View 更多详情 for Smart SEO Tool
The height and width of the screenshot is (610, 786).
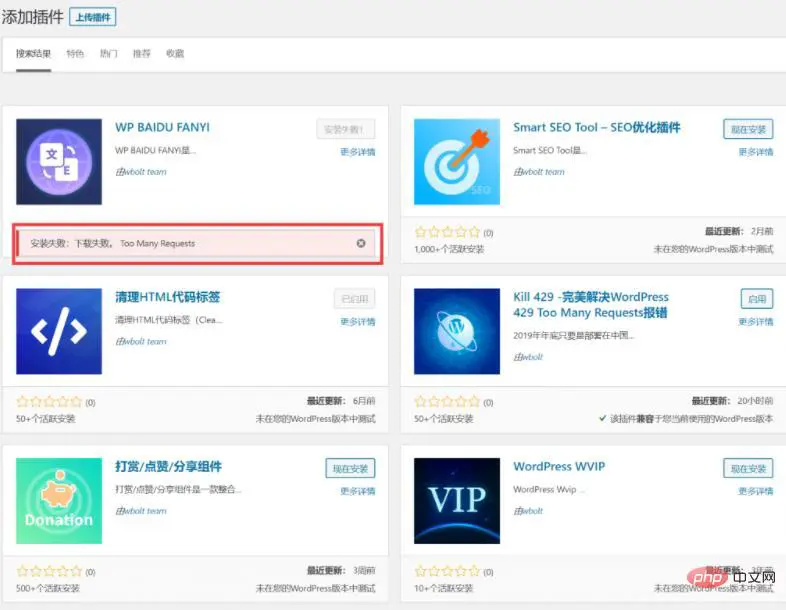point(755,152)
